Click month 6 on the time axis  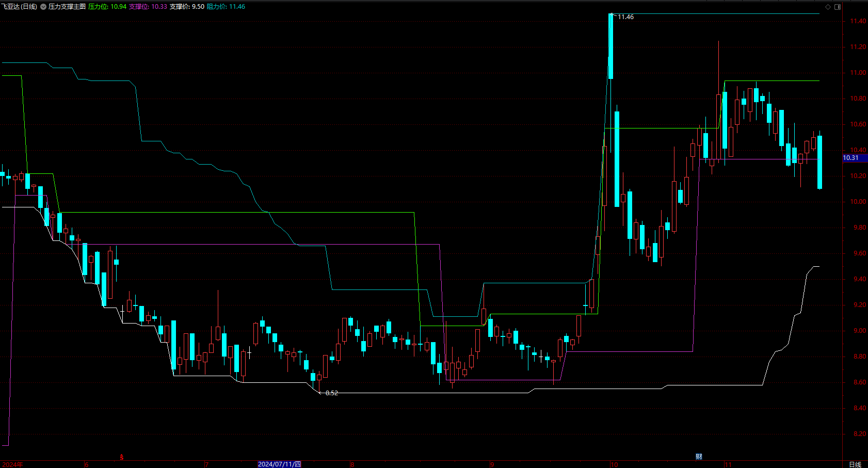pos(87,464)
